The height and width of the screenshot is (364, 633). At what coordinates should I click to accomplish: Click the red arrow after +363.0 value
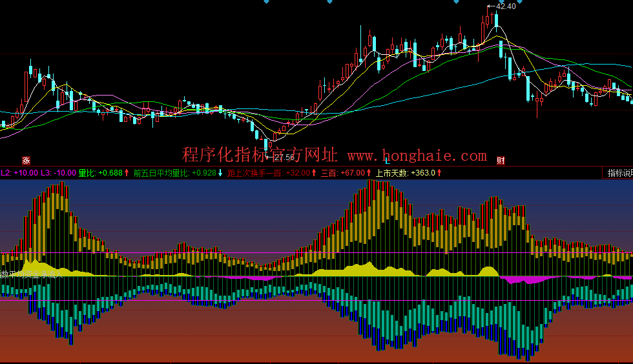[x=440, y=173]
